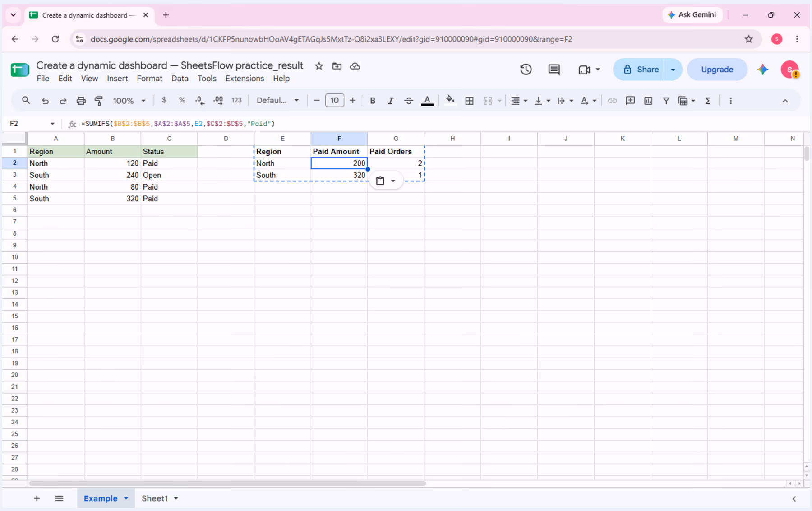Open functions sigma icon
812x511 pixels.
pos(708,101)
